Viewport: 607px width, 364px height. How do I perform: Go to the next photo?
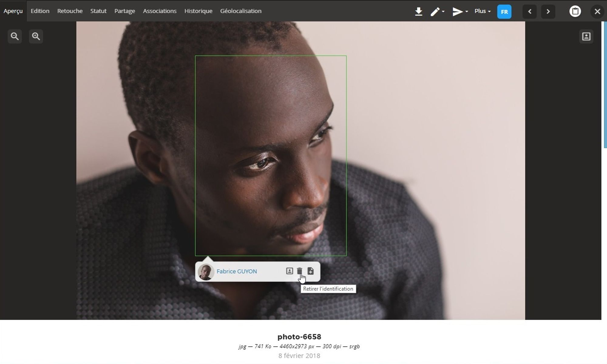(x=548, y=12)
